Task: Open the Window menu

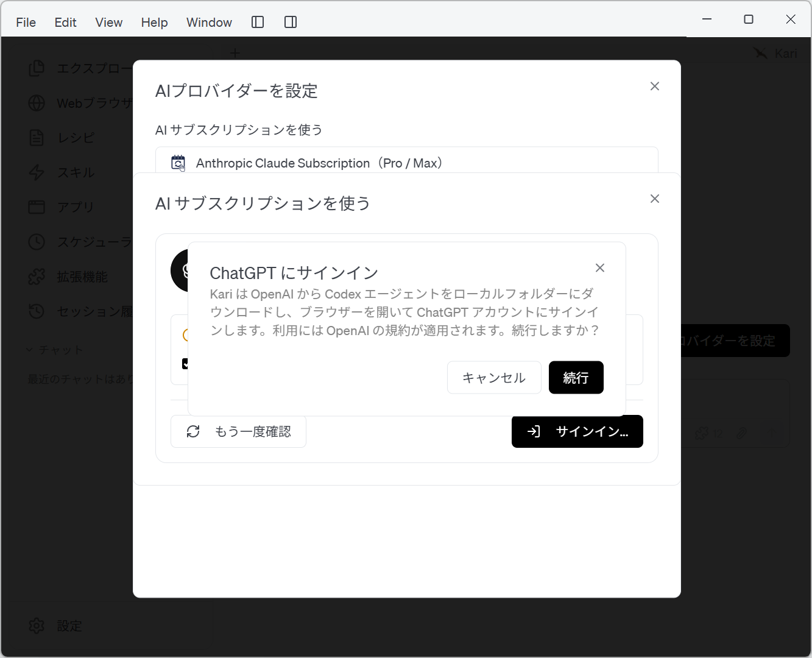Action: (x=209, y=23)
